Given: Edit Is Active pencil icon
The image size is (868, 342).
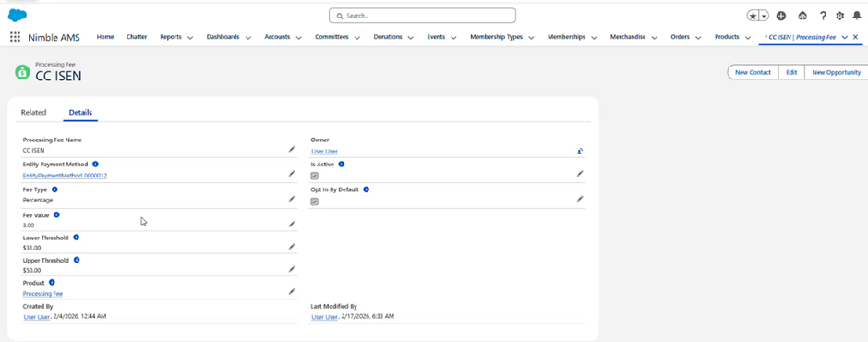Looking at the screenshot, I should (580, 174).
